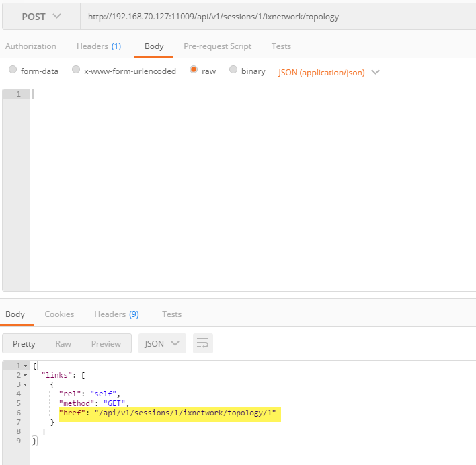Click the Preview response view button
Image resolution: width=476 pixels, height=465 pixels.
pos(106,343)
